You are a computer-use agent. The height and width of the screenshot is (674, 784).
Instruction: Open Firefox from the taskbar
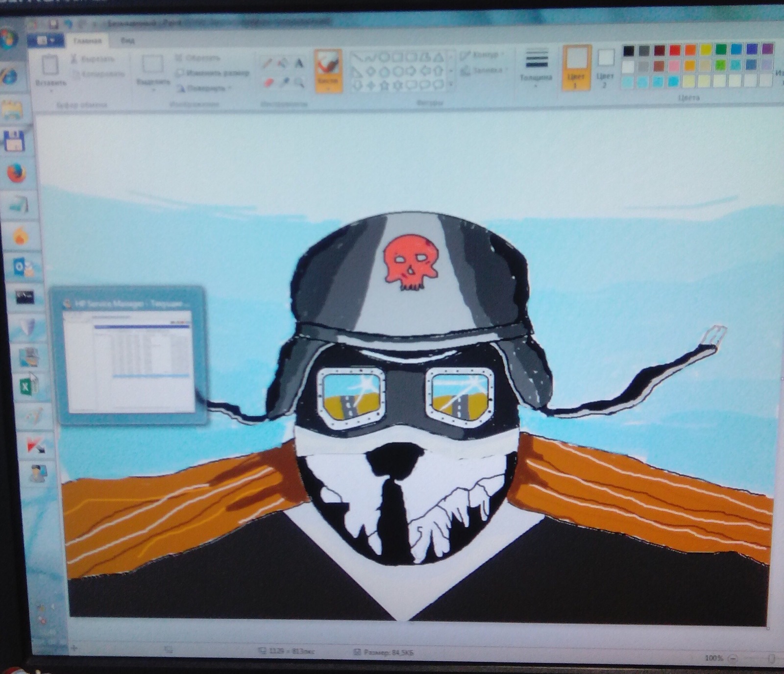tap(16, 173)
